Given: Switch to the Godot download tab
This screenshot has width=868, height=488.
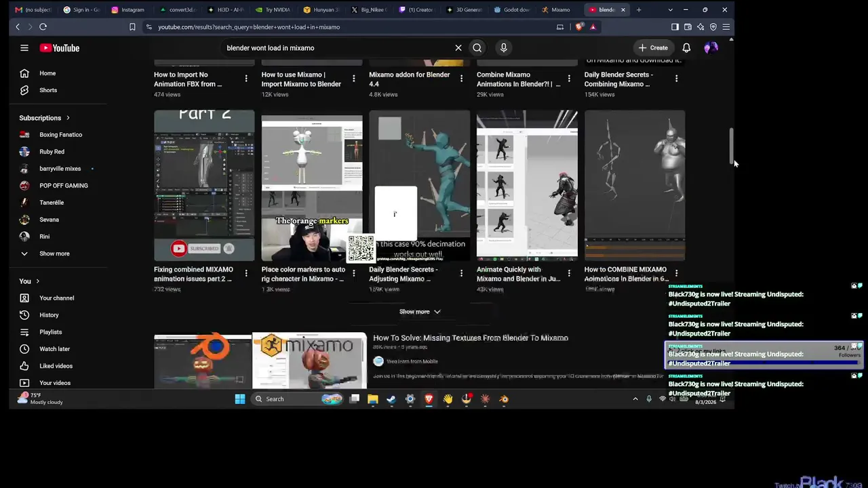Looking at the screenshot, I should coord(511,9).
